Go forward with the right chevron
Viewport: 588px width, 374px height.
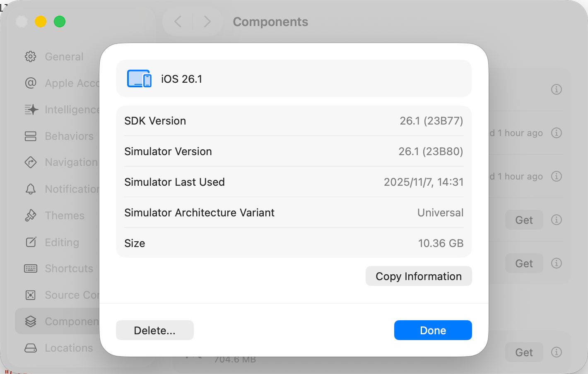(207, 22)
